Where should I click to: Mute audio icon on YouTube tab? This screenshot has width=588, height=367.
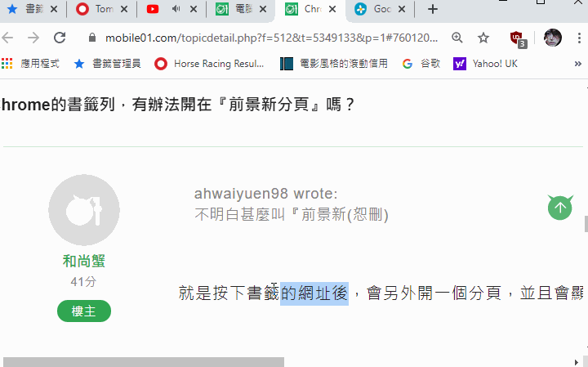click(176, 9)
